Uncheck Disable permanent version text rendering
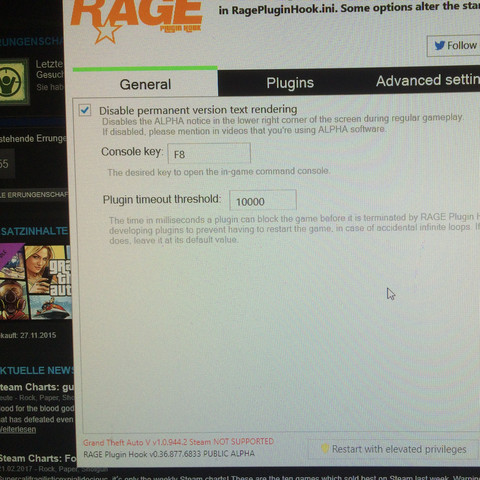This screenshot has width=480, height=480. [x=85, y=110]
